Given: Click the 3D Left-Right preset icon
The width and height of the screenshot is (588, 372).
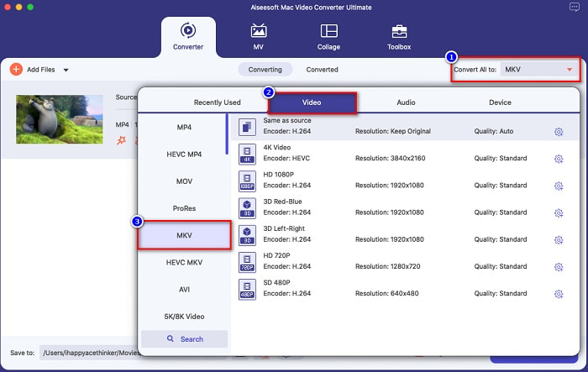Looking at the screenshot, I should point(247,235).
